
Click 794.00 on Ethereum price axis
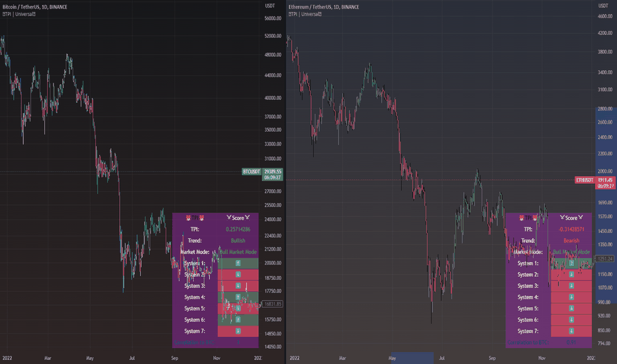(x=605, y=343)
